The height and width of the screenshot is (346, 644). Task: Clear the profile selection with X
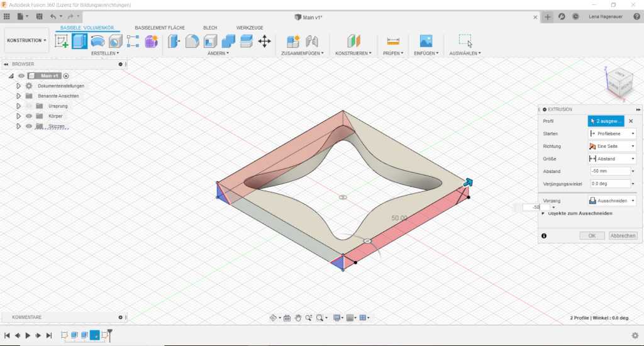pos(631,121)
